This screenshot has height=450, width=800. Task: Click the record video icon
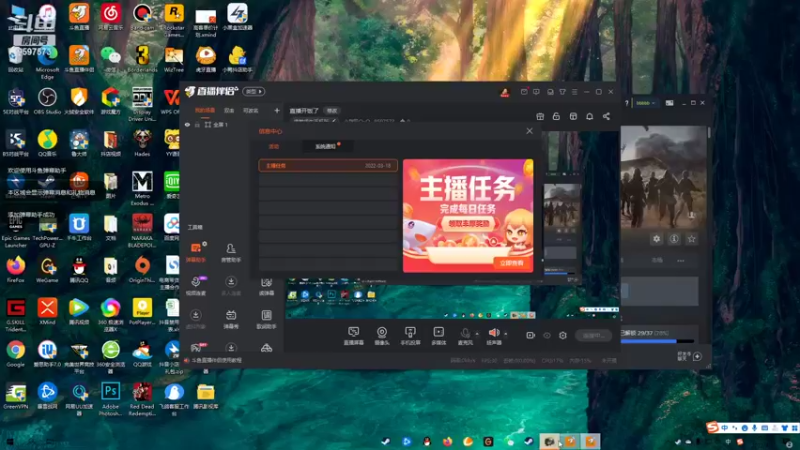click(531, 335)
